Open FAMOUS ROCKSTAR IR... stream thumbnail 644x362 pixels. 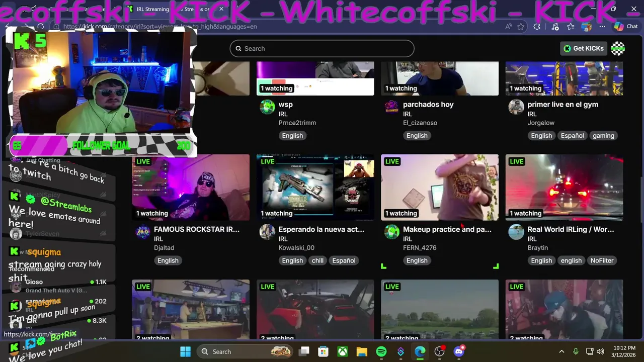point(191,188)
